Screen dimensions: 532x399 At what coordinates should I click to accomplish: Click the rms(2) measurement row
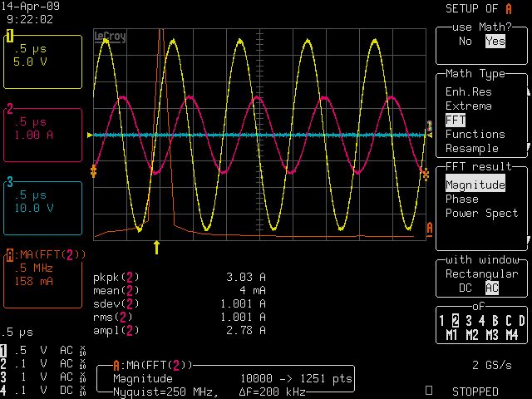coord(180,318)
